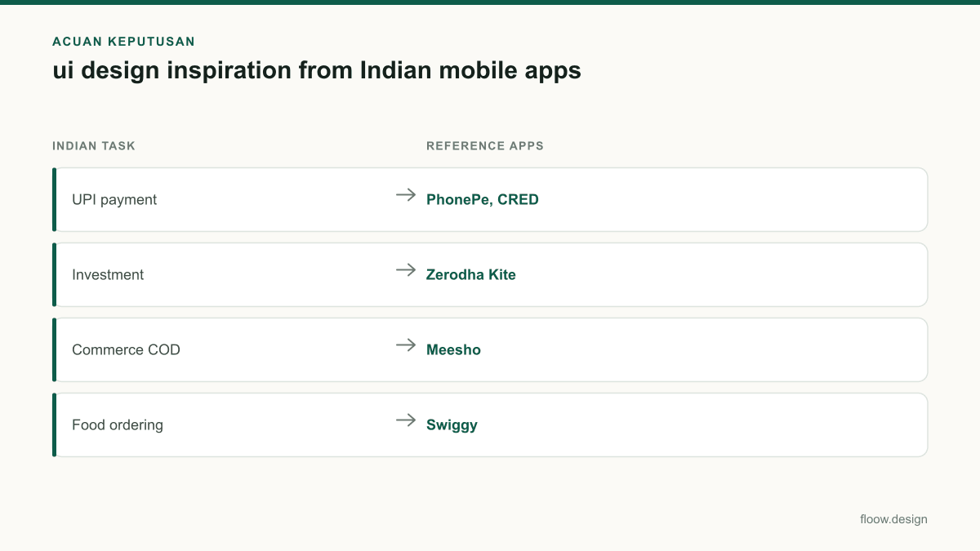Click the slide title about Indian mobile apps
The height and width of the screenshot is (551, 980).
point(317,71)
